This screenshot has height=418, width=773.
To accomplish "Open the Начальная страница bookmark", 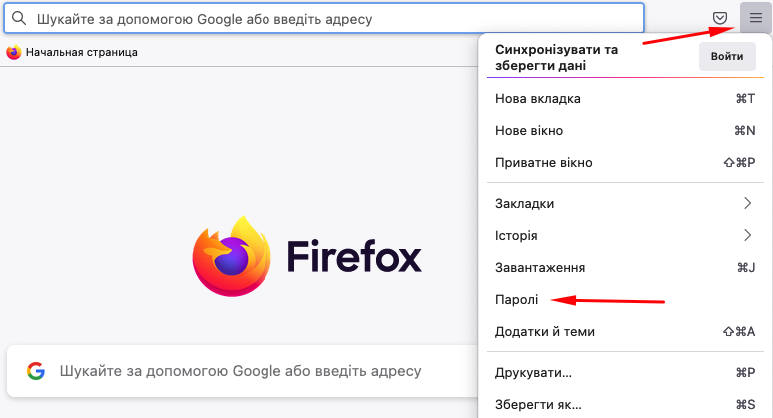I will point(81,52).
